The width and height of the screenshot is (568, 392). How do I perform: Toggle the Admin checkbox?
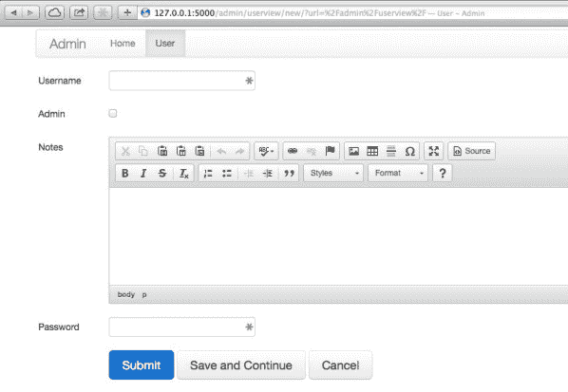113,113
